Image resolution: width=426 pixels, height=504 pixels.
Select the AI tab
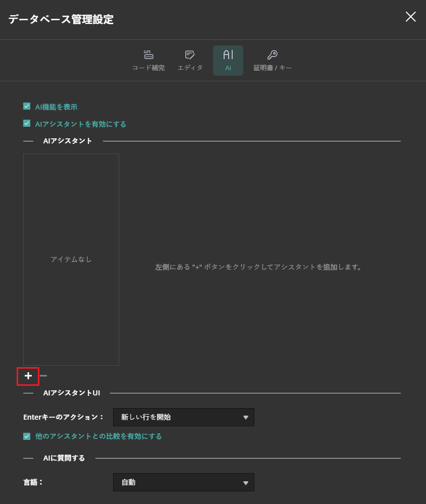click(228, 60)
